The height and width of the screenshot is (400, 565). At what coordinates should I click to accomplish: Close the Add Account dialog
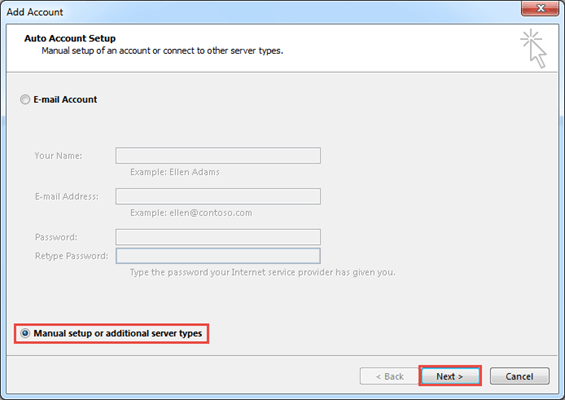coord(540,8)
